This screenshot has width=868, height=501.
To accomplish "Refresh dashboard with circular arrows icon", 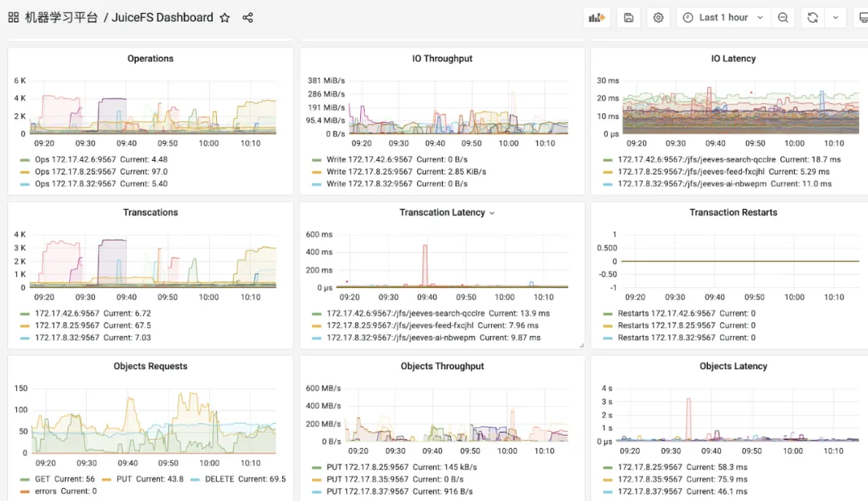I will click(x=812, y=18).
